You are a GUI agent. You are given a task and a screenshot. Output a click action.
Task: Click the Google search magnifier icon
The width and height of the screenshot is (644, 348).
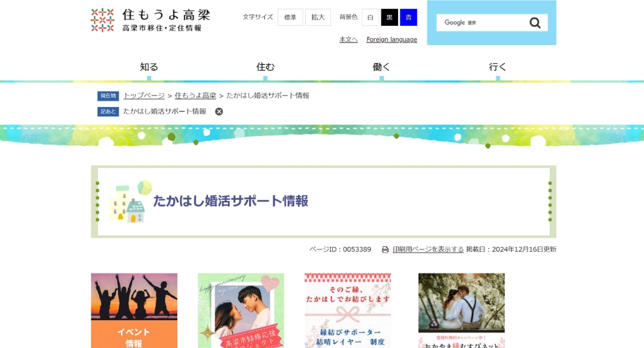535,23
